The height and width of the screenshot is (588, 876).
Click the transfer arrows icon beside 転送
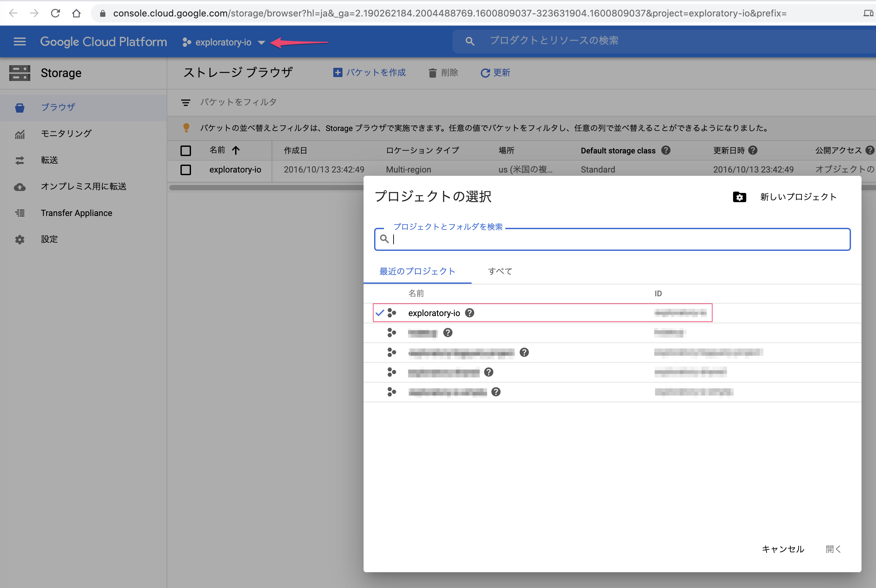19,161
